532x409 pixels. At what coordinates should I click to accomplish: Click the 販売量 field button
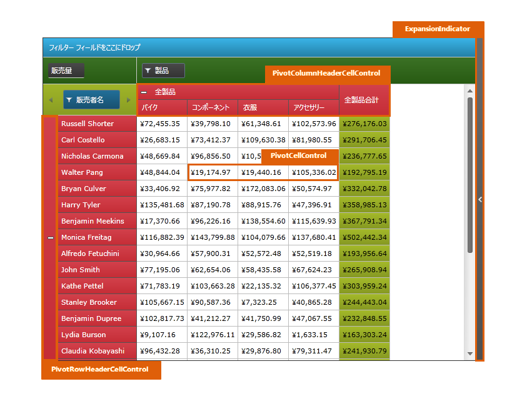pyautogui.click(x=66, y=71)
